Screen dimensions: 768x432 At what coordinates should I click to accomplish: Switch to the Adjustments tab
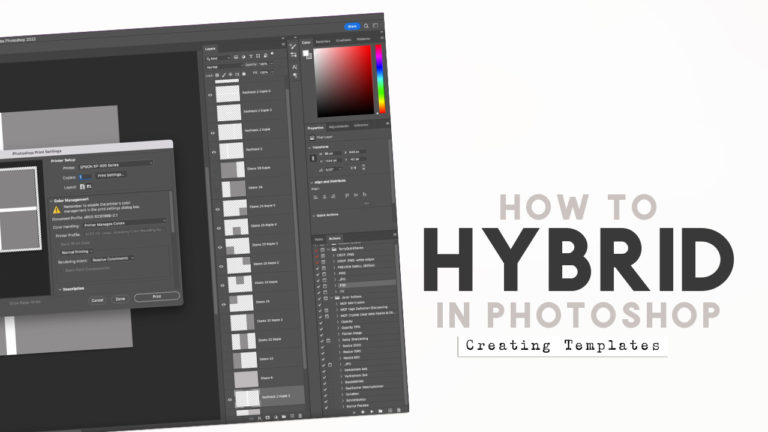coord(339,126)
